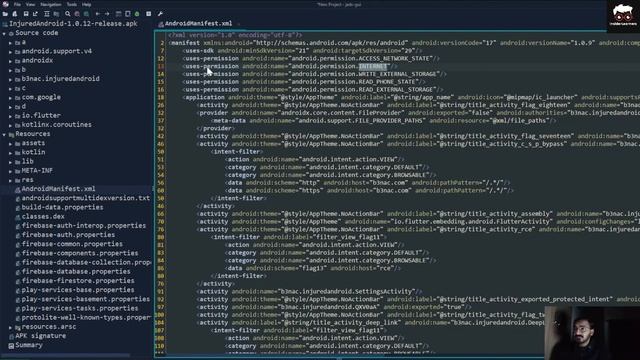
Task: Click the Add files toolbar icon
Action: pos(15,14)
